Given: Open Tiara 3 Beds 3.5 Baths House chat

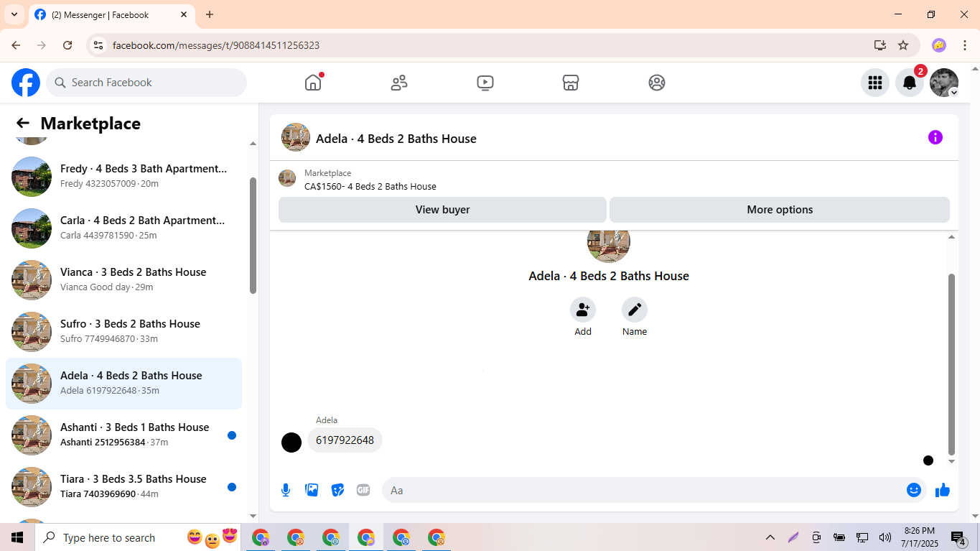Looking at the screenshot, I should pos(123,486).
